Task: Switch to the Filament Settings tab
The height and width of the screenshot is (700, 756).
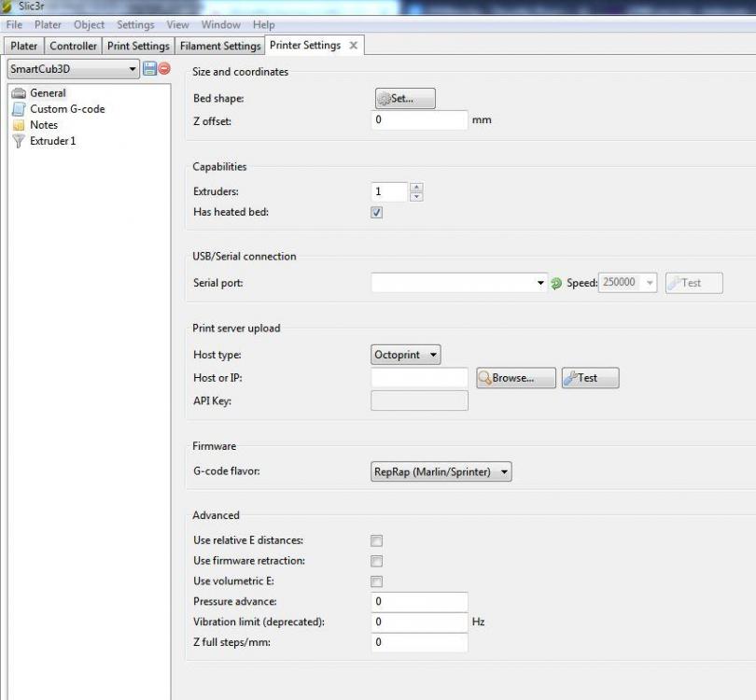Action: (220, 46)
